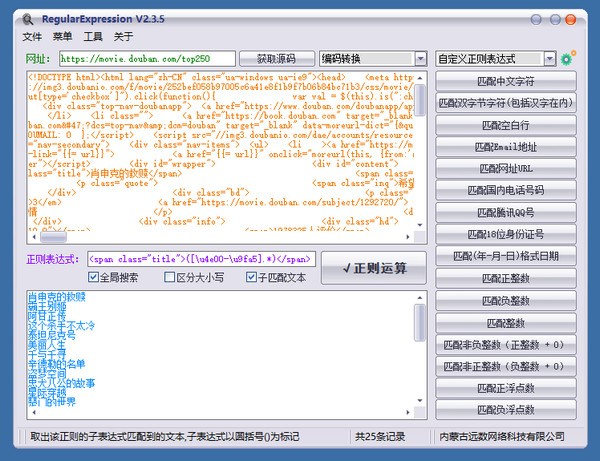The width and height of the screenshot is (600, 461).
Task: Toggle the 全局搜索 checkbox
Action: [94, 277]
